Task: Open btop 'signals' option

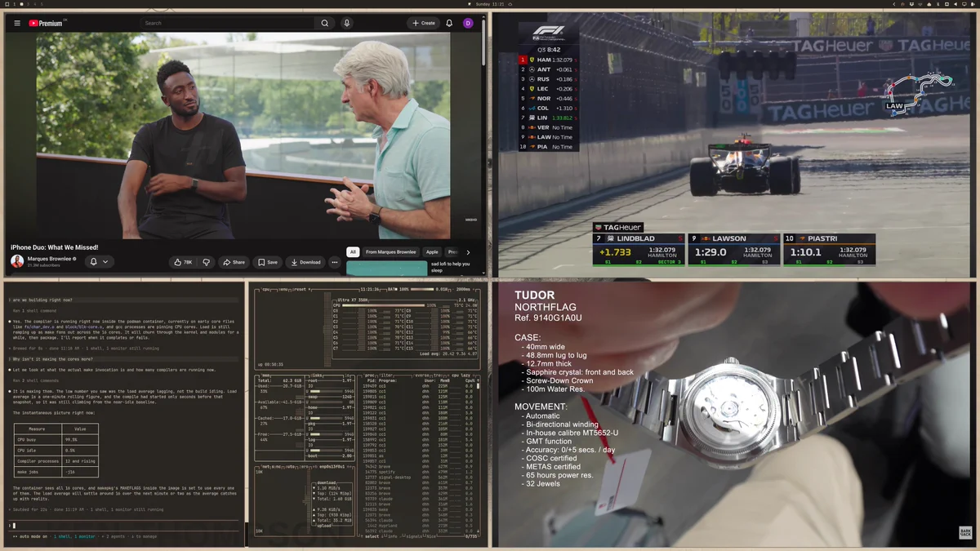Action: [414, 536]
